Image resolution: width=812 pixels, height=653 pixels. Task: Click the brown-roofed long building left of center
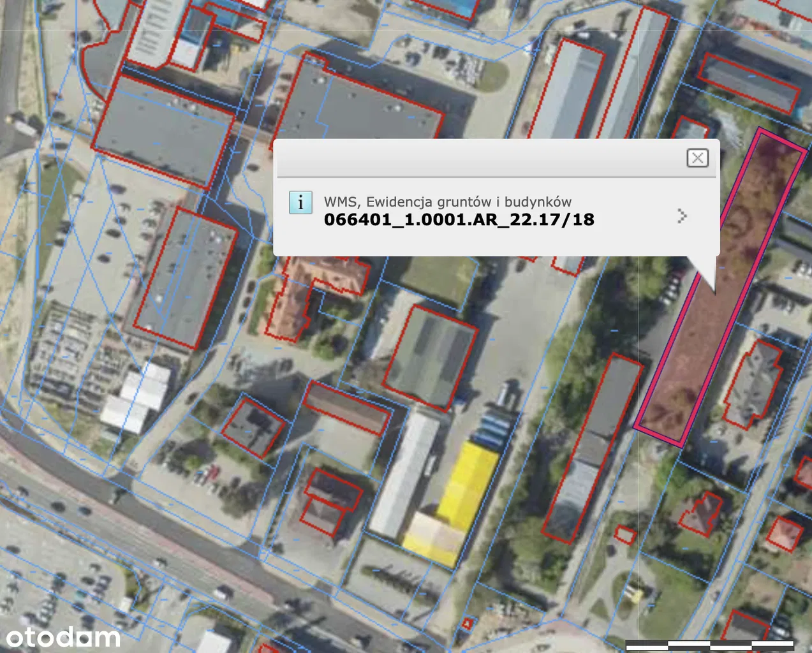click(346, 408)
